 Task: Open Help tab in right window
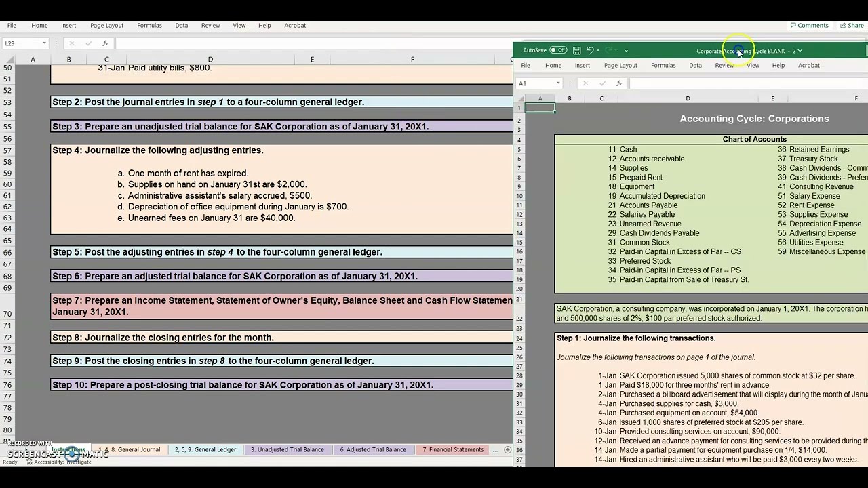tap(778, 65)
